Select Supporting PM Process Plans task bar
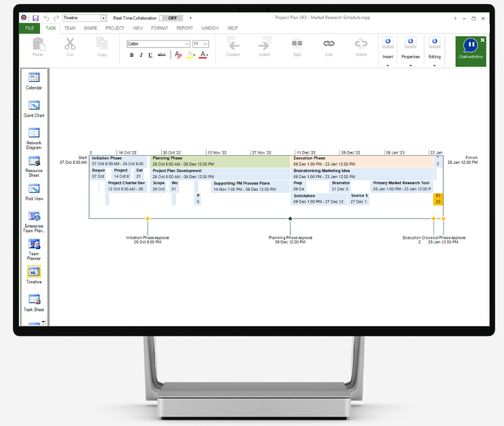 pyautogui.click(x=251, y=186)
